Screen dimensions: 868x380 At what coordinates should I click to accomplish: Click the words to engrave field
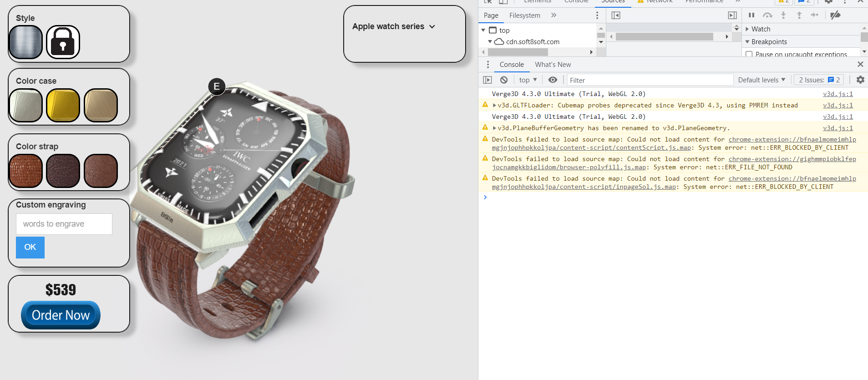tap(64, 224)
